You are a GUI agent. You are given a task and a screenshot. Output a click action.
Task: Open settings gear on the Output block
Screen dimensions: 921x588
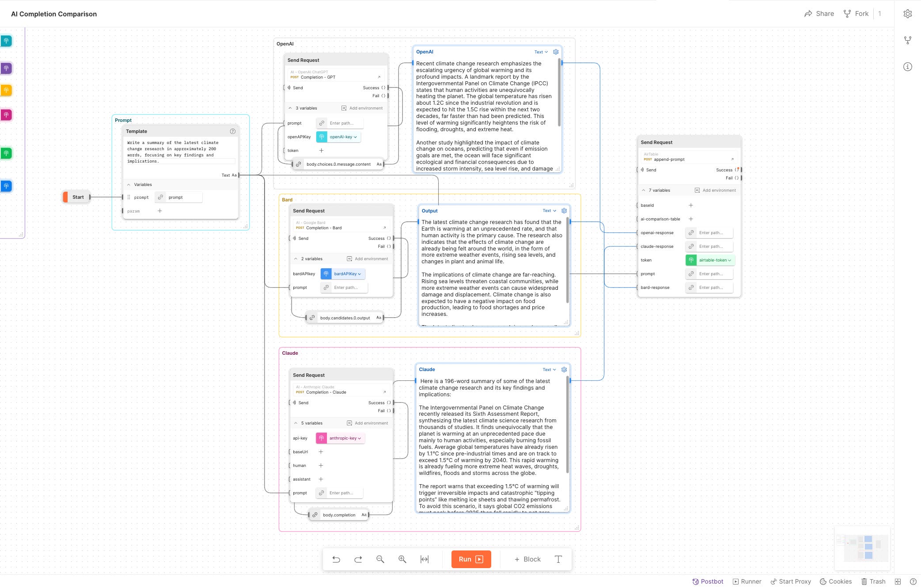[x=564, y=211]
